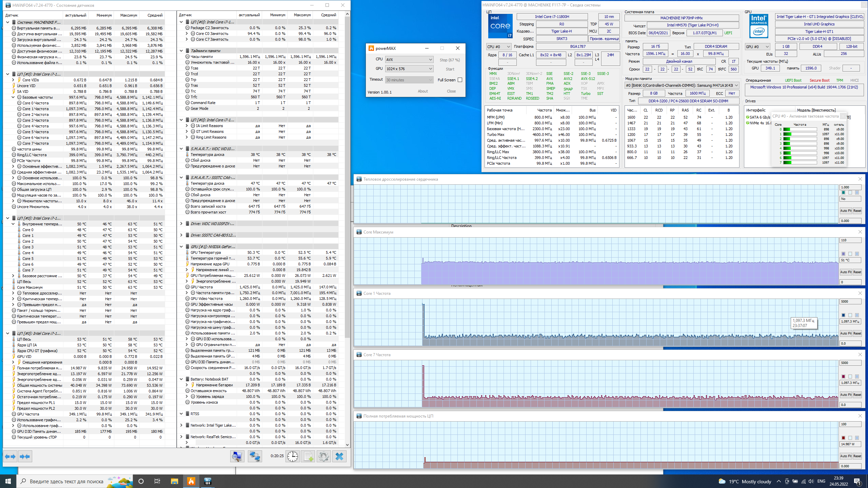This screenshot has width=868, height=488.
Task: Click the 19°C weather tray widget
Action: click(745, 481)
